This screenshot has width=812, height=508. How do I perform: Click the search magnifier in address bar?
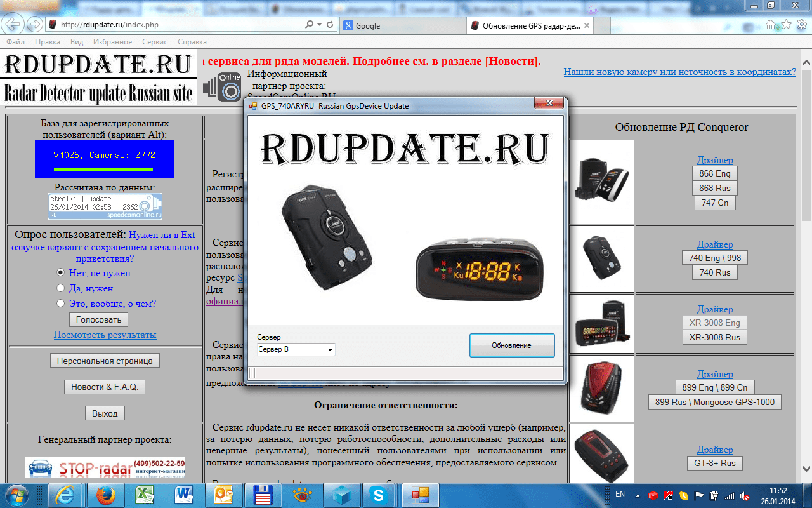(310, 25)
